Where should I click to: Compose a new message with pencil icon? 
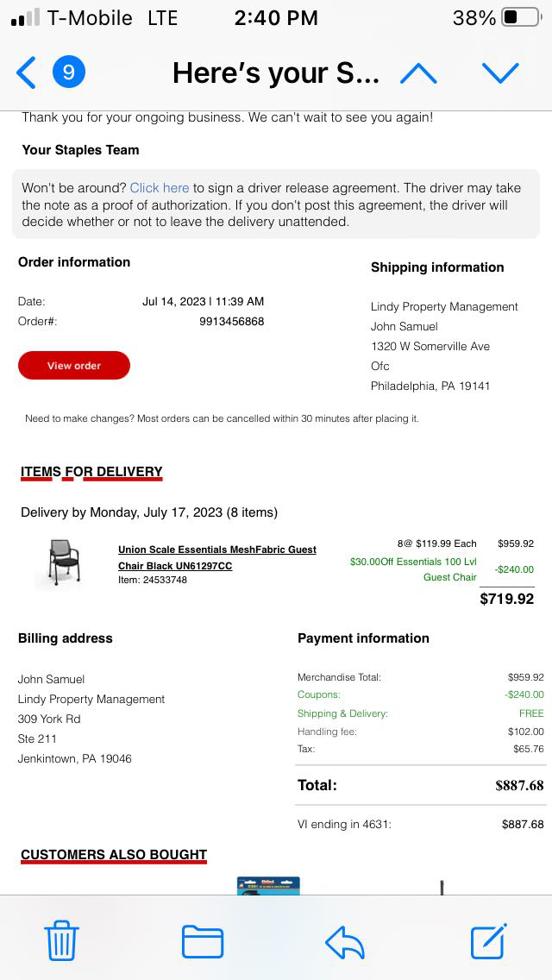[x=488, y=940]
